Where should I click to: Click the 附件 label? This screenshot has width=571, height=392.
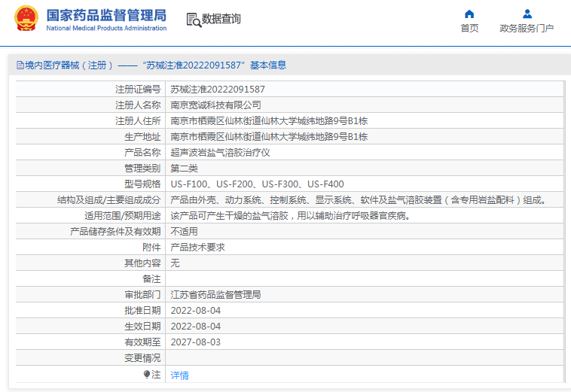(151, 248)
